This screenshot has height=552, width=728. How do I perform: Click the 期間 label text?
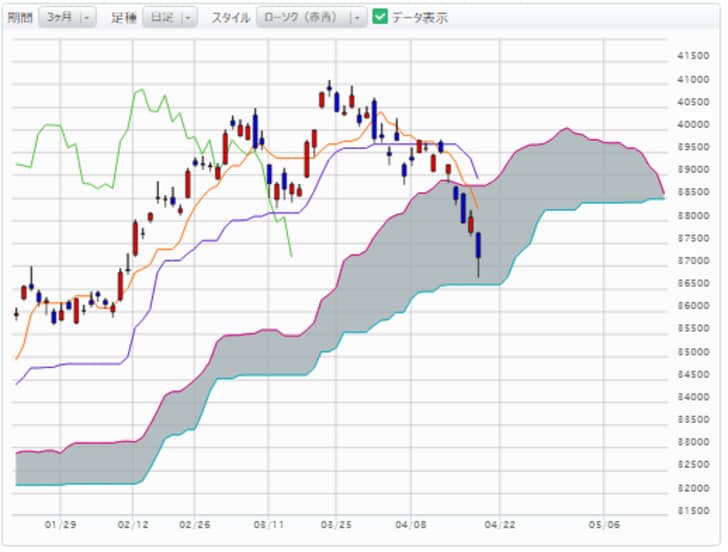(20, 18)
